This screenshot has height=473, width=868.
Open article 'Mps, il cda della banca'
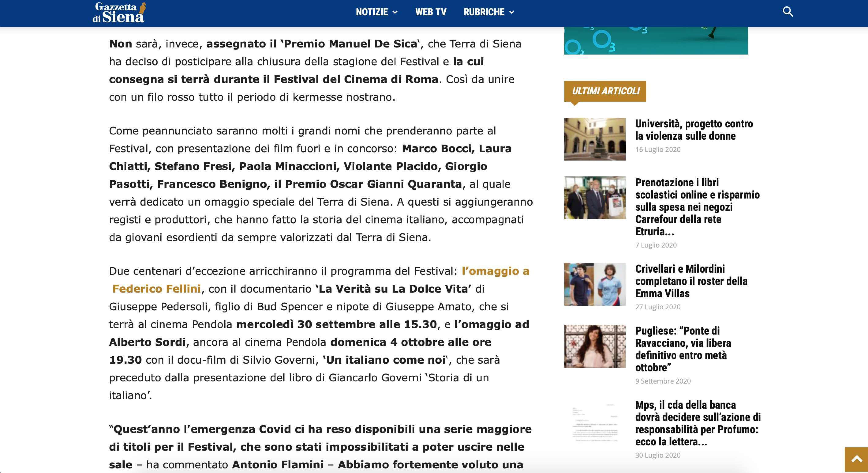point(698,423)
